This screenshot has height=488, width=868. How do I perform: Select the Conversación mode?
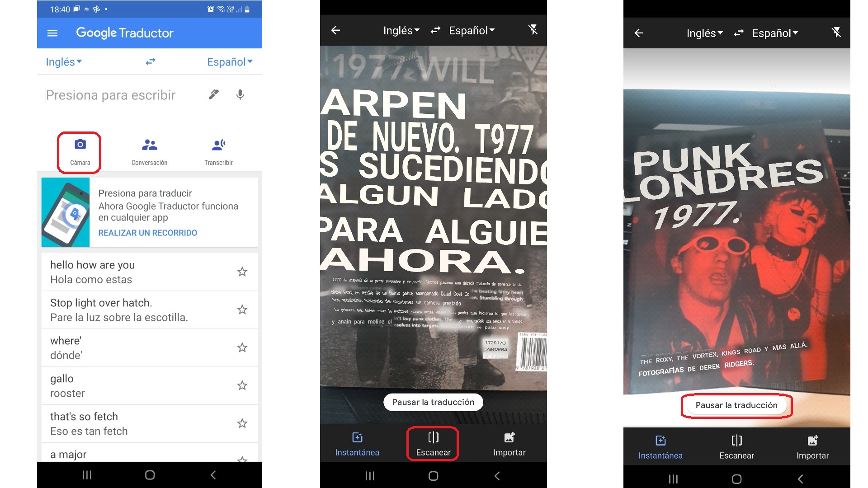[x=149, y=151]
